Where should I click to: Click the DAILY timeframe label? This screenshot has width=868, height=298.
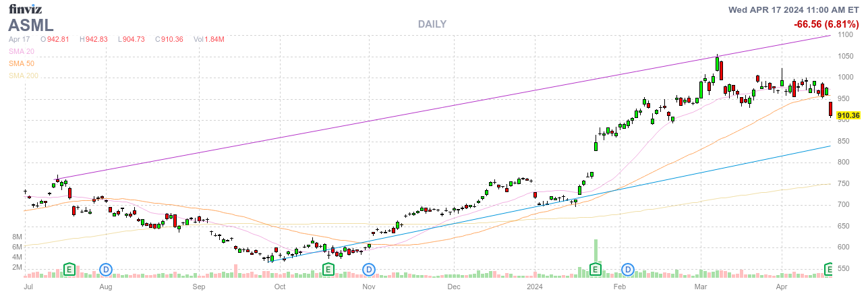click(x=432, y=24)
